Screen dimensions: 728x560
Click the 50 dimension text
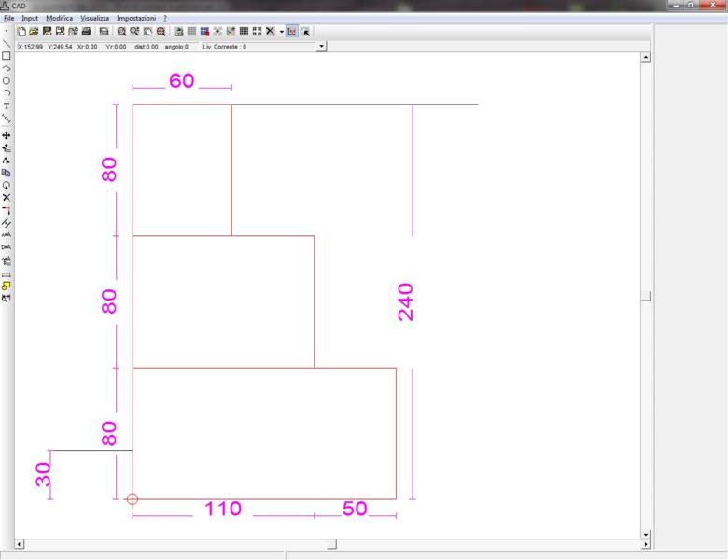point(355,509)
